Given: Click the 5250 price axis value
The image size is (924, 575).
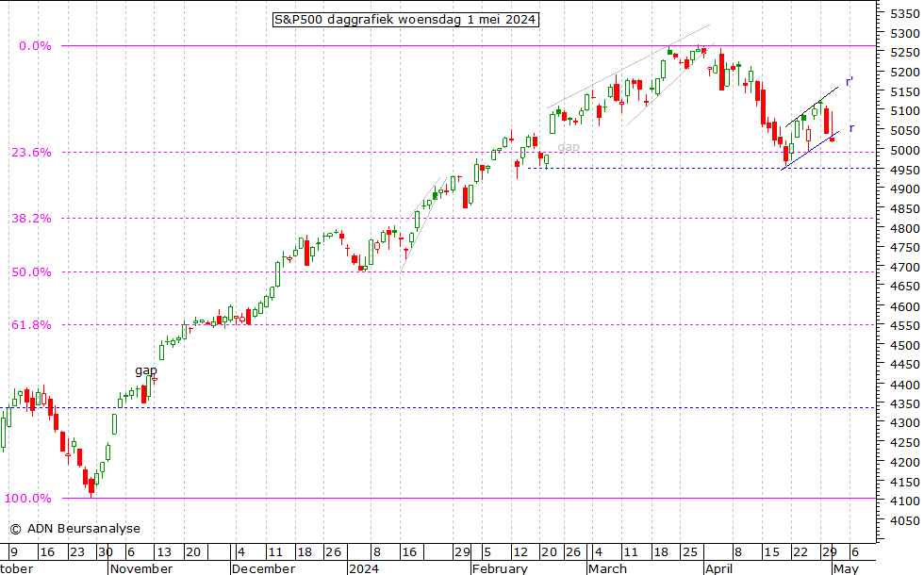Looking at the screenshot, I should pos(904,53).
